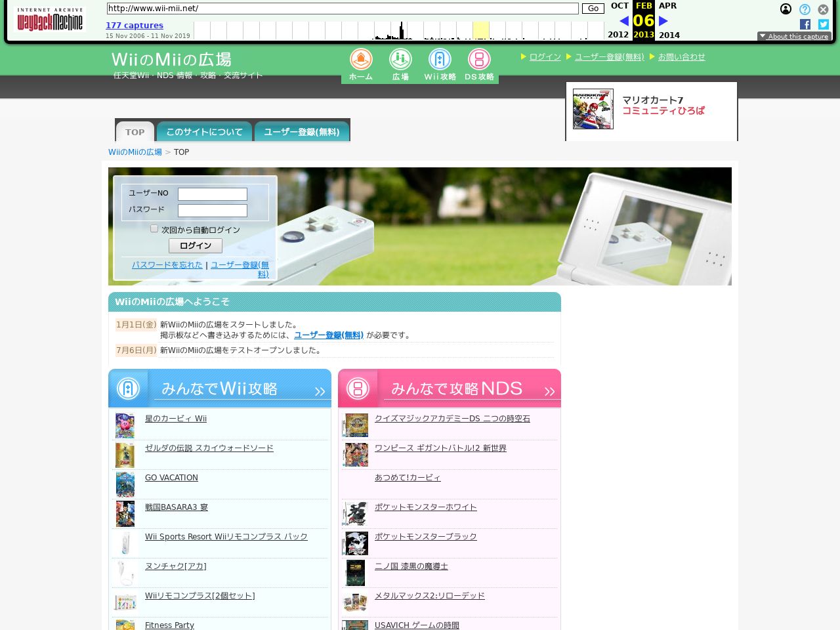Open the DS攻略 icon
Viewport: 840px width, 630px height.
click(479, 65)
